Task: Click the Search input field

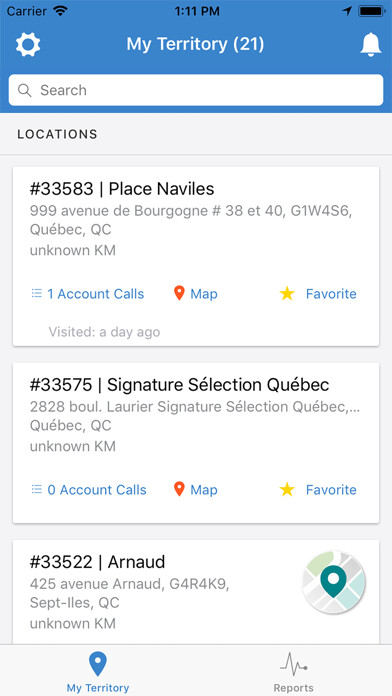Action: click(x=196, y=90)
